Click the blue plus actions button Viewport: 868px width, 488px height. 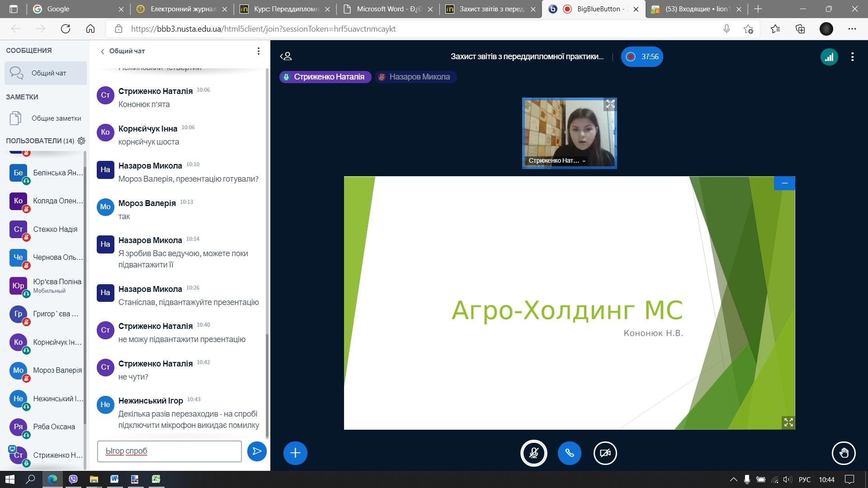coord(295,453)
